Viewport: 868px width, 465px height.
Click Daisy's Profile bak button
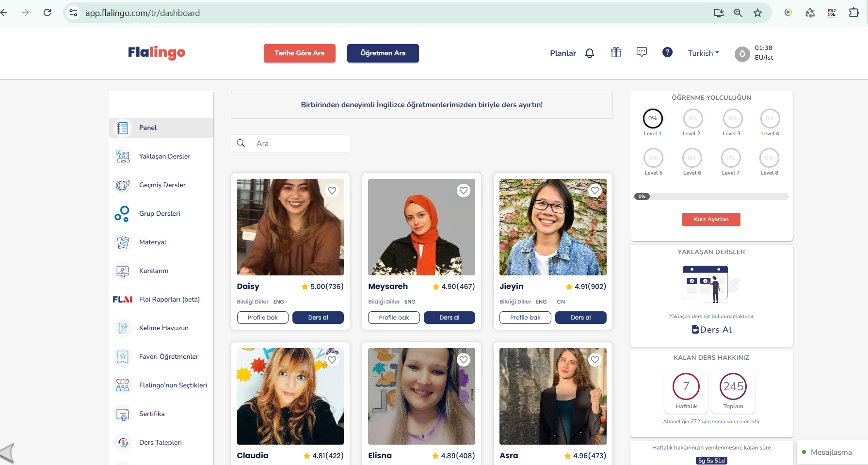coord(263,318)
